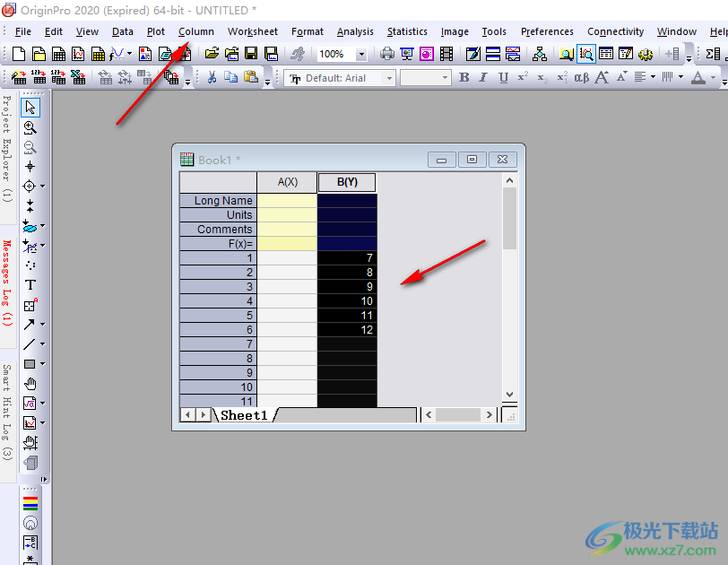Select the Text tool
The image size is (728, 565).
pos(30,284)
